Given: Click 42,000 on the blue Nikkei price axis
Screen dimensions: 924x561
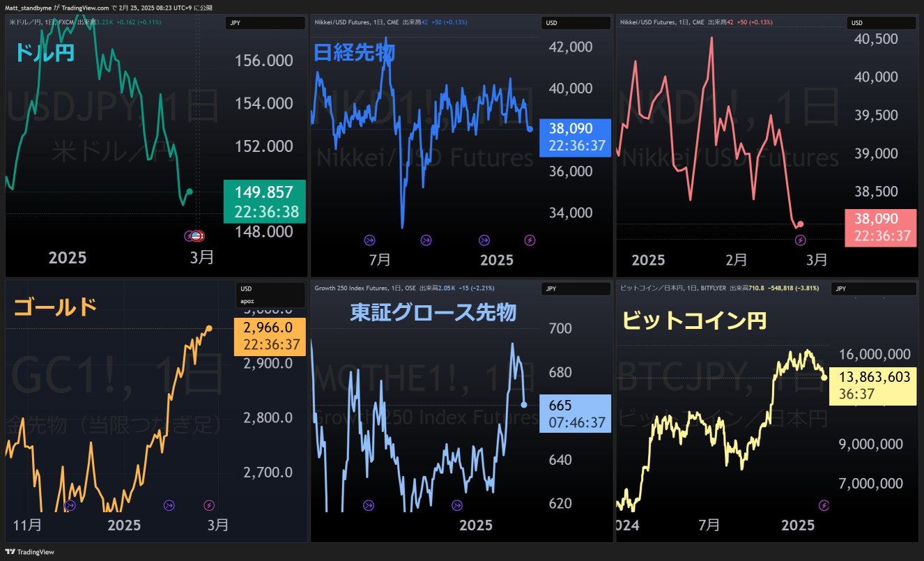Looking at the screenshot, I should coord(571,47).
